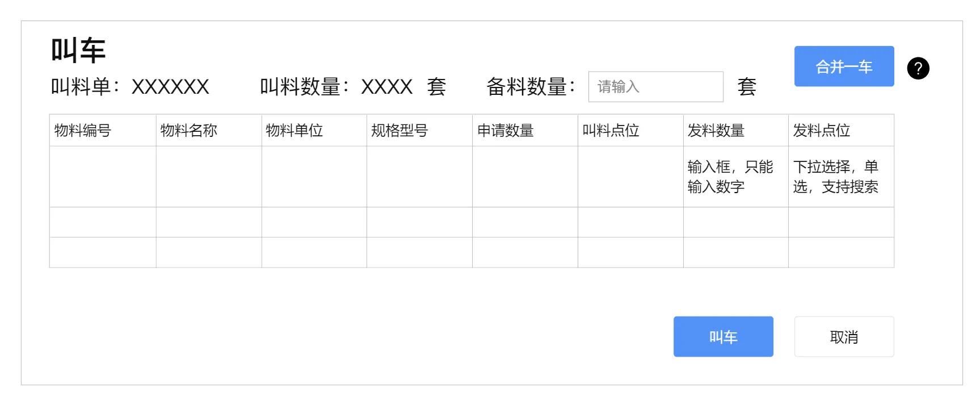Click the 物料单位 column header
This screenshot has height=413, width=980.
click(314, 130)
